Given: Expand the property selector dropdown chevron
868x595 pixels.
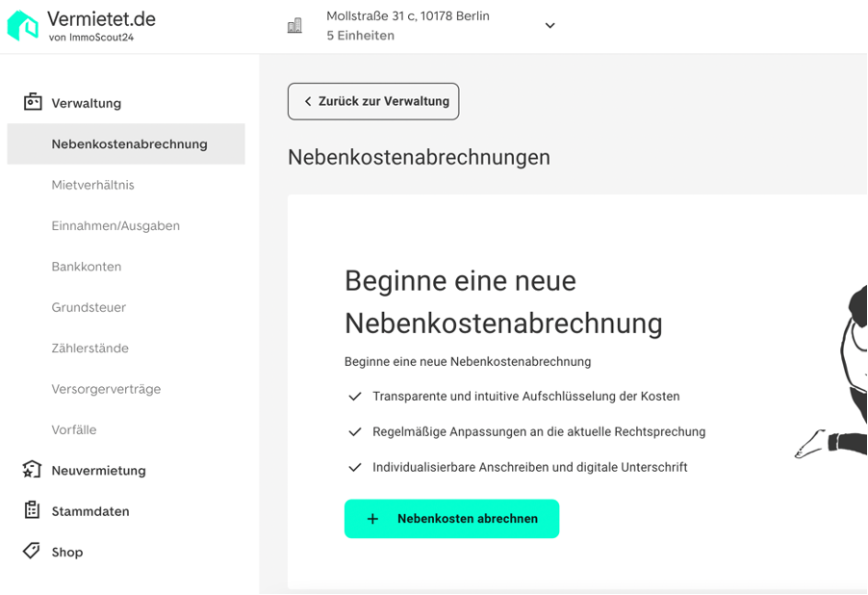Looking at the screenshot, I should [549, 25].
